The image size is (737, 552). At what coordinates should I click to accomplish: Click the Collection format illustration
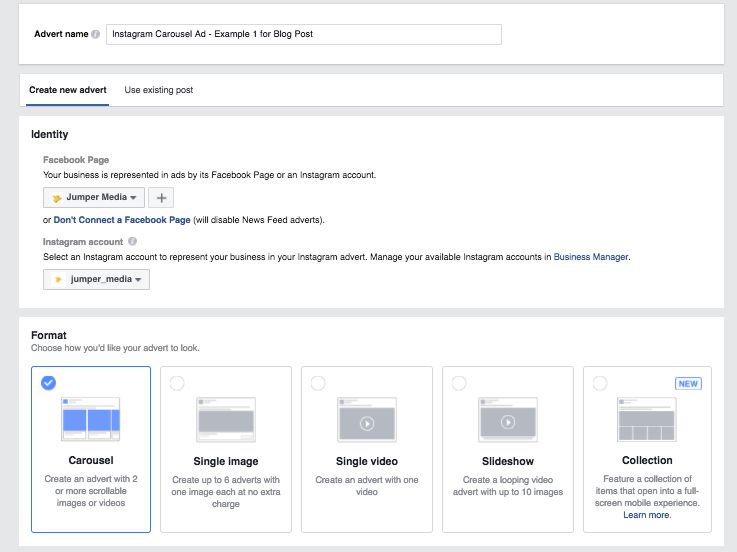click(x=648, y=422)
